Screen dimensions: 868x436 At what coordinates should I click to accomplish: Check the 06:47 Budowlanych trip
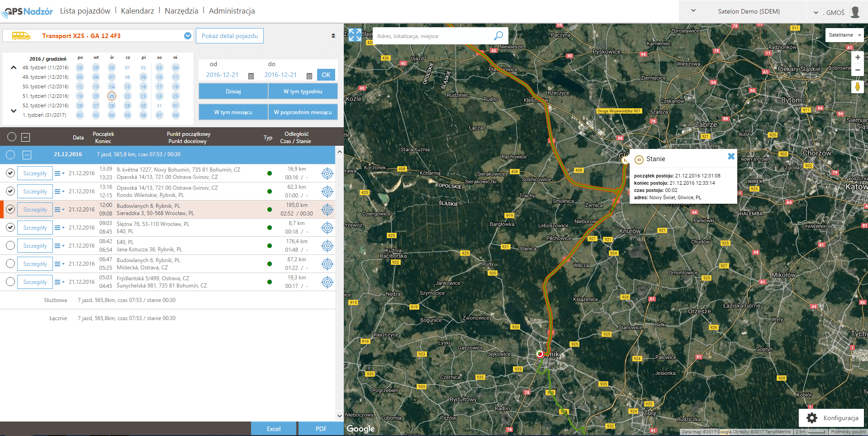tap(10, 264)
